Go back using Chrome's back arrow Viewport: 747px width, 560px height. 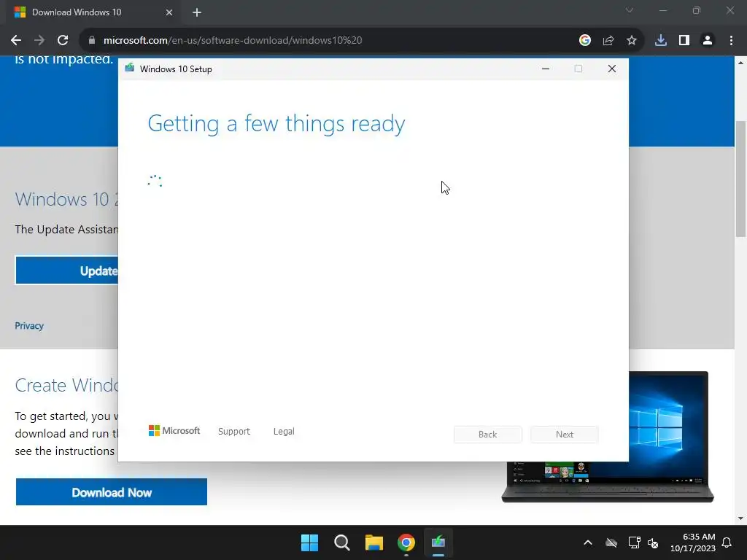coord(16,41)
